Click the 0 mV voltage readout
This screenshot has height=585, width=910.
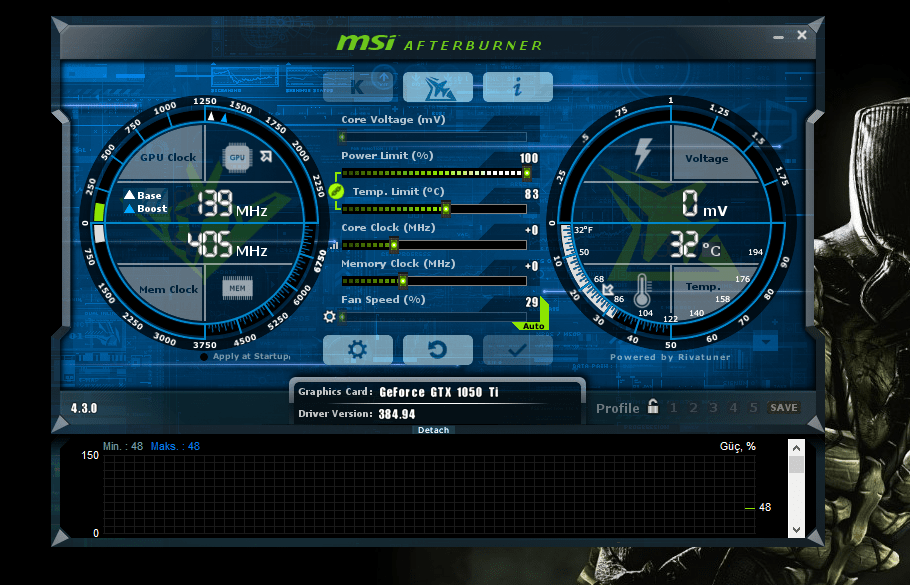pos(704,204)
